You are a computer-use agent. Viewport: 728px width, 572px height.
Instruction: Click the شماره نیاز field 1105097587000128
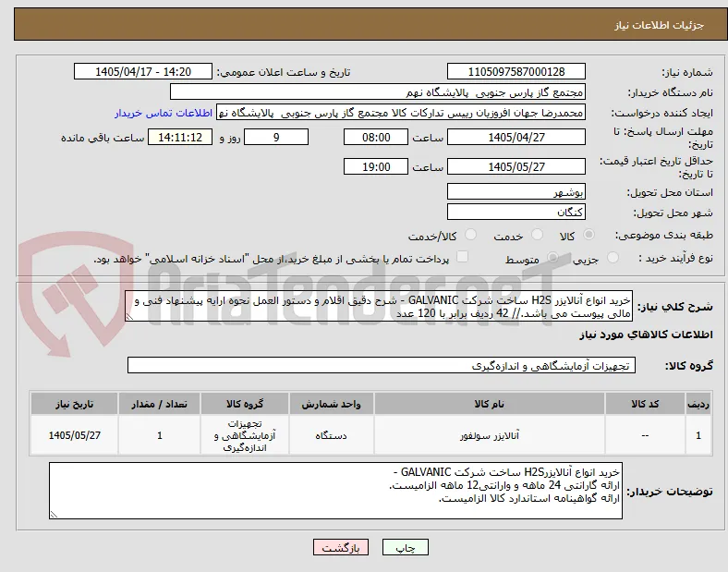516,72
